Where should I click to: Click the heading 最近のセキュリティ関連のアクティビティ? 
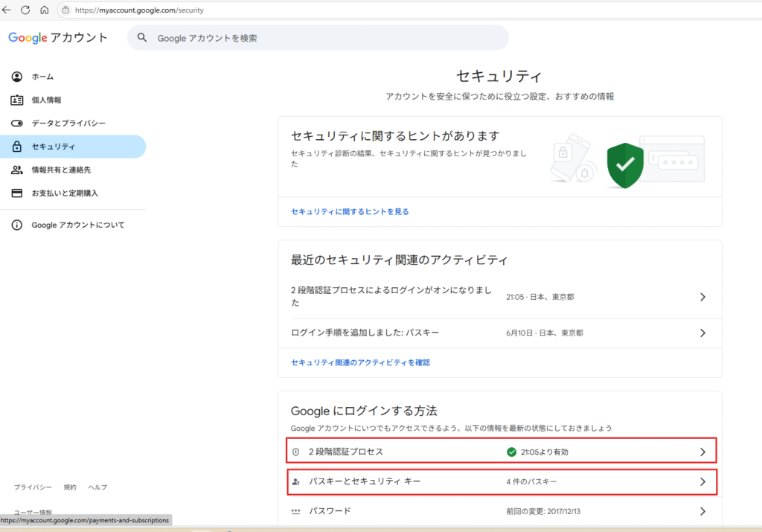(x=400, y=260)
